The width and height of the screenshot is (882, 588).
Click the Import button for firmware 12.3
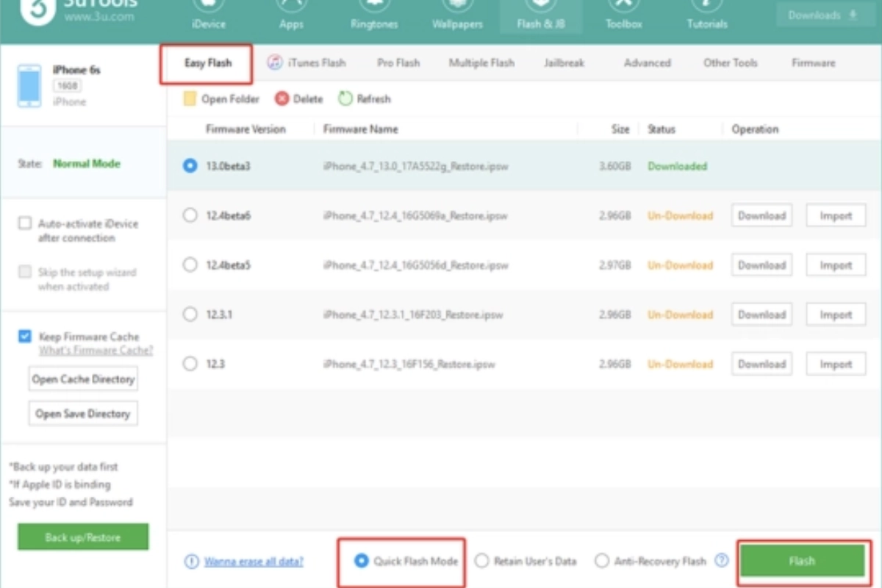tap(836, 364)
